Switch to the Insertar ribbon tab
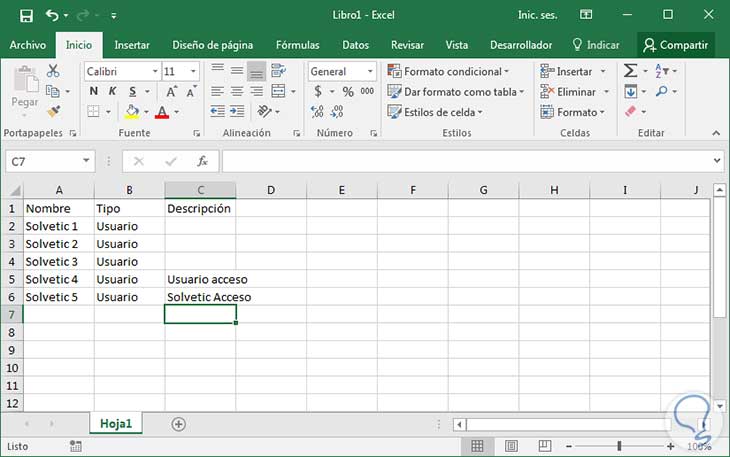 (132, 45)
